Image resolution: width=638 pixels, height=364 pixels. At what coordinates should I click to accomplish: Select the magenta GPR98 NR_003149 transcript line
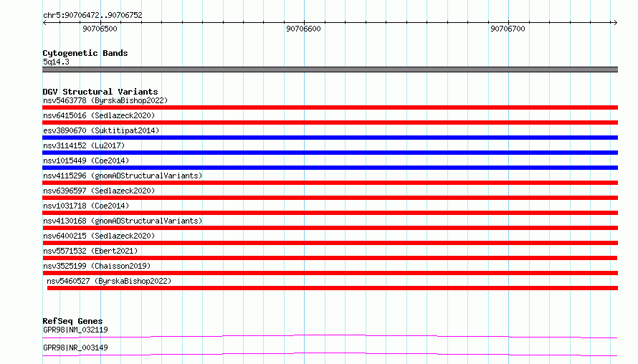pos(330,354)
